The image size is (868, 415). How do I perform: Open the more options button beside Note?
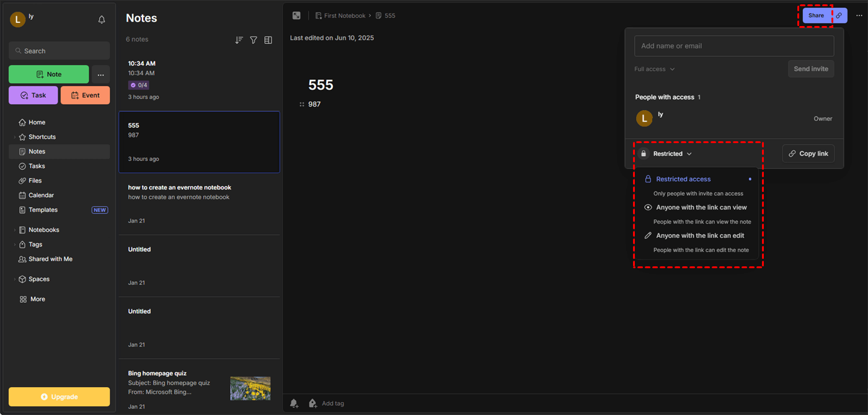pyautogui.click(x=100, y=74)
